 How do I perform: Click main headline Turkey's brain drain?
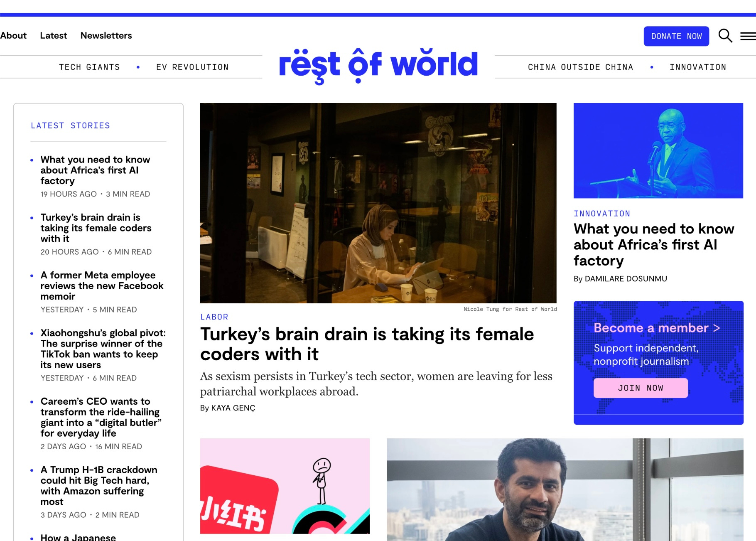pos(367,344)
